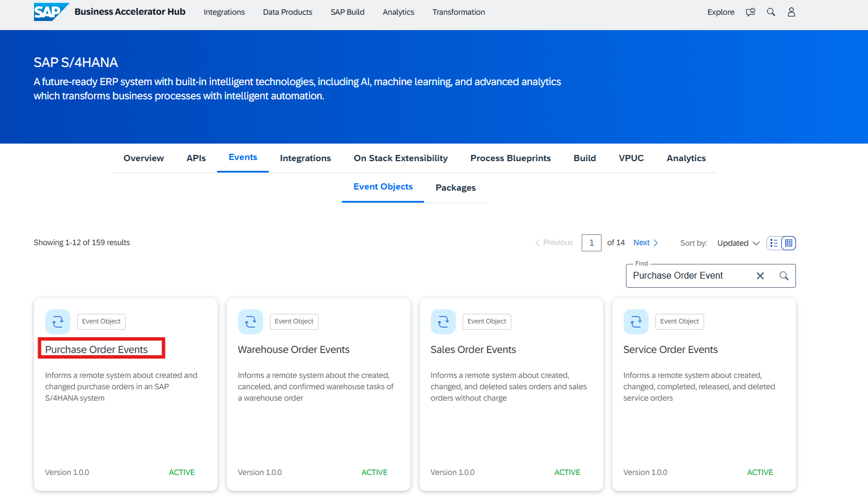Open Service Order Events title

point(670,350)
